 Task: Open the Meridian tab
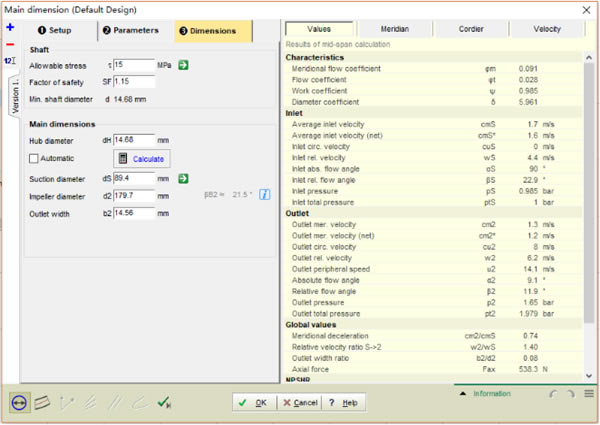[395, 29]
